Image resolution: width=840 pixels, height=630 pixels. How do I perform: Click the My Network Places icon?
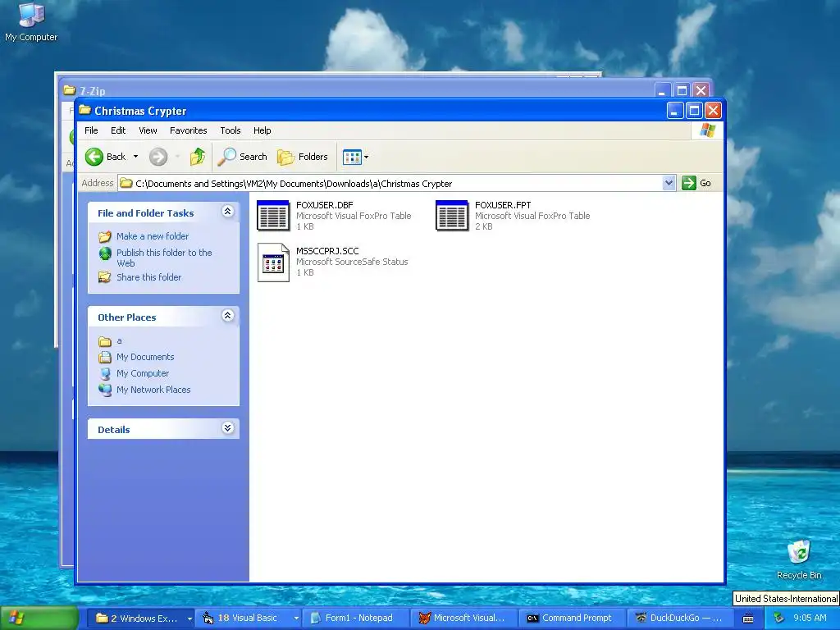pos(105,390)
